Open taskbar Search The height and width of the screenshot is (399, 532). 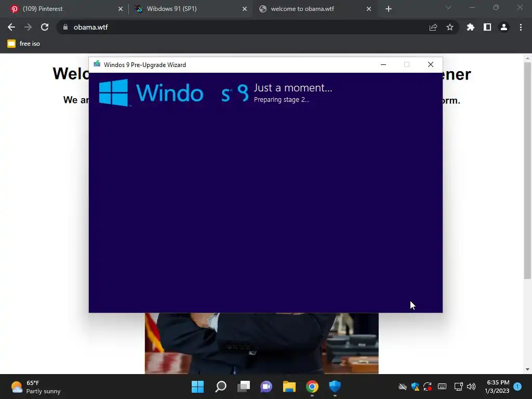220,387
